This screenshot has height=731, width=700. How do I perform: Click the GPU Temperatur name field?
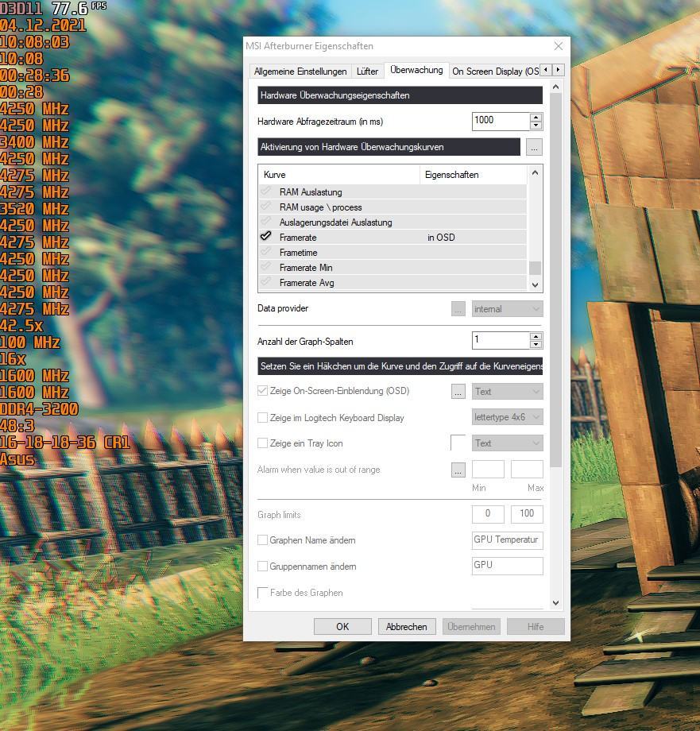507,540
